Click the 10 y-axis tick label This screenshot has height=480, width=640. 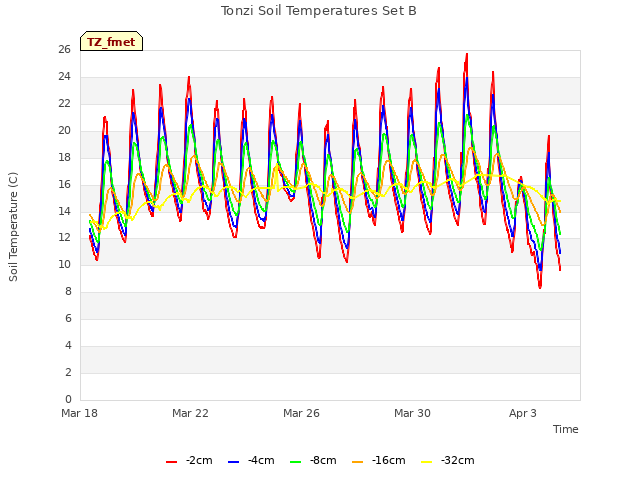click(64, 265)
